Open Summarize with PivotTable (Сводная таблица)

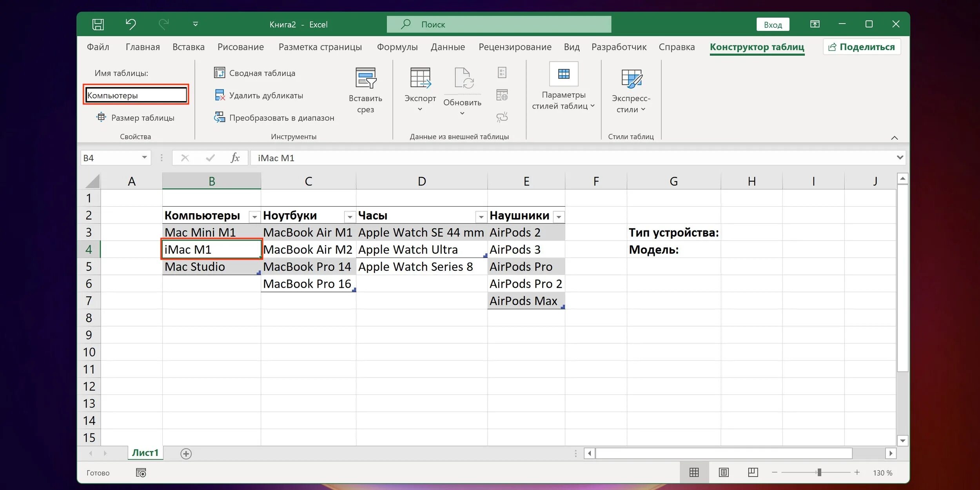point(255,73)
